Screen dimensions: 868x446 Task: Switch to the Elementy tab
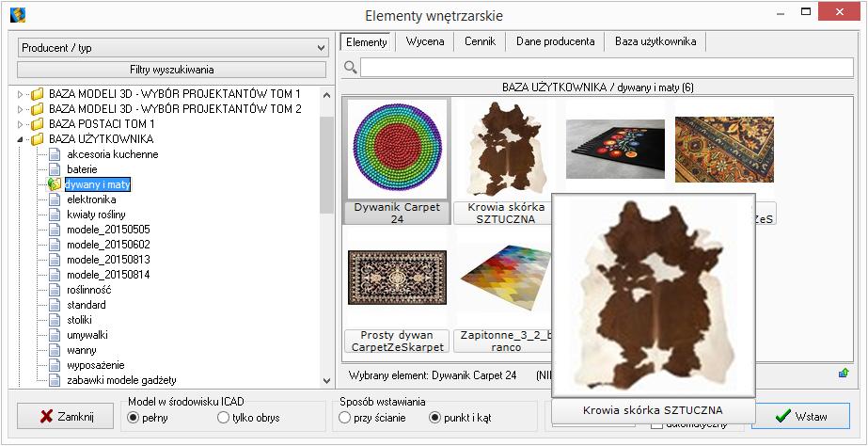click(366, 41)
